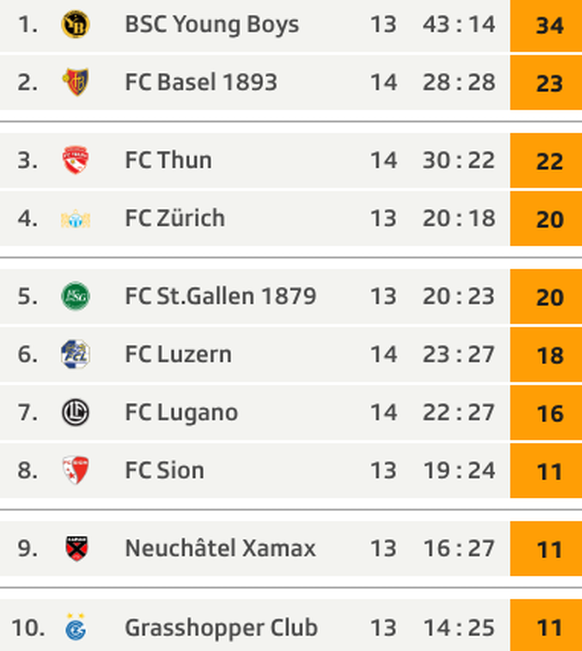Click the FC Basel 1893 crest icon
582x651 pixels.
[x=75, y=82]
